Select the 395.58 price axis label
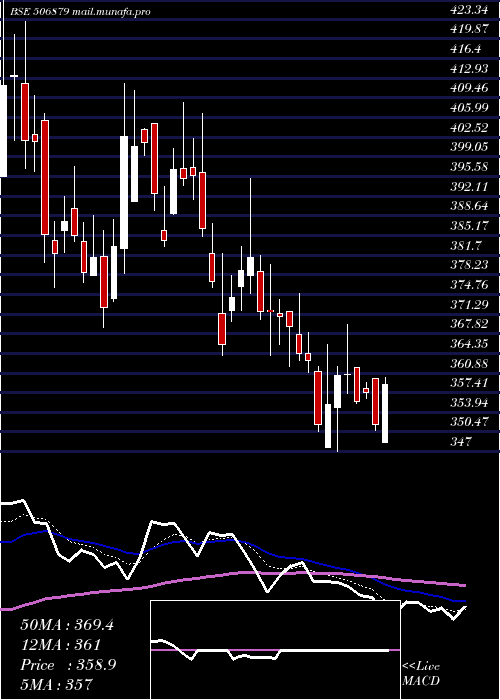The image size is (500, 700). (x=469, y=167)
